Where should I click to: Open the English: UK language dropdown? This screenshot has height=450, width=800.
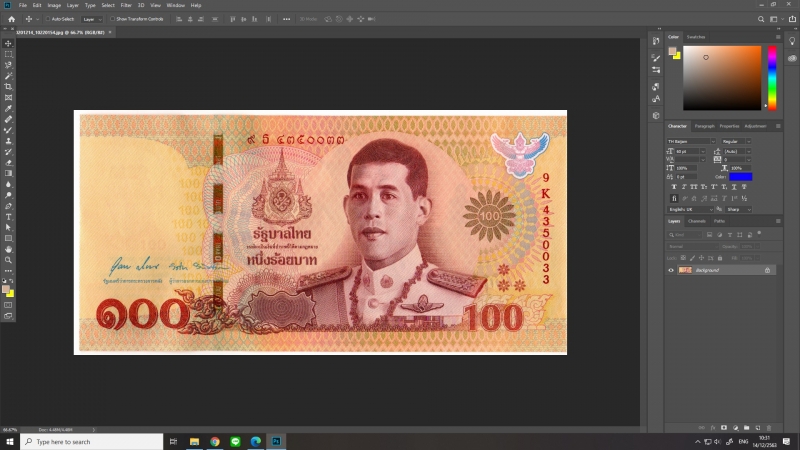(x=690, y=210)
